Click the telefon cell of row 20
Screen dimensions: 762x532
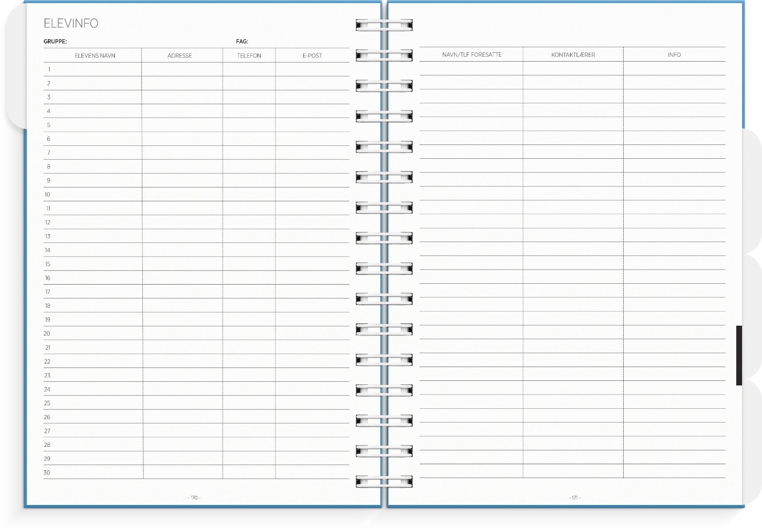[x=249, y=333]
